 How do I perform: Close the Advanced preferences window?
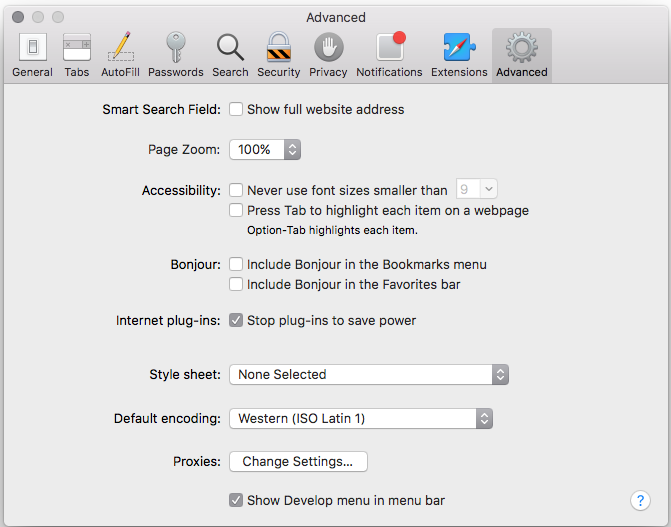coord(18,17)
